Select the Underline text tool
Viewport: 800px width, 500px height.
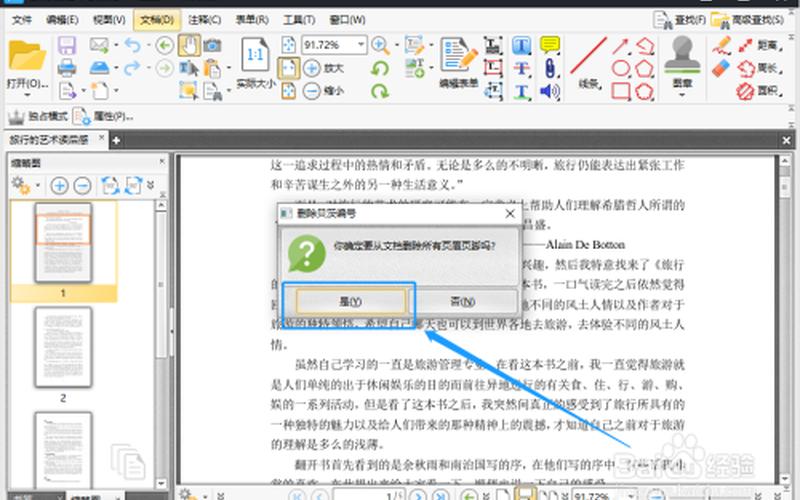point(521,91)
